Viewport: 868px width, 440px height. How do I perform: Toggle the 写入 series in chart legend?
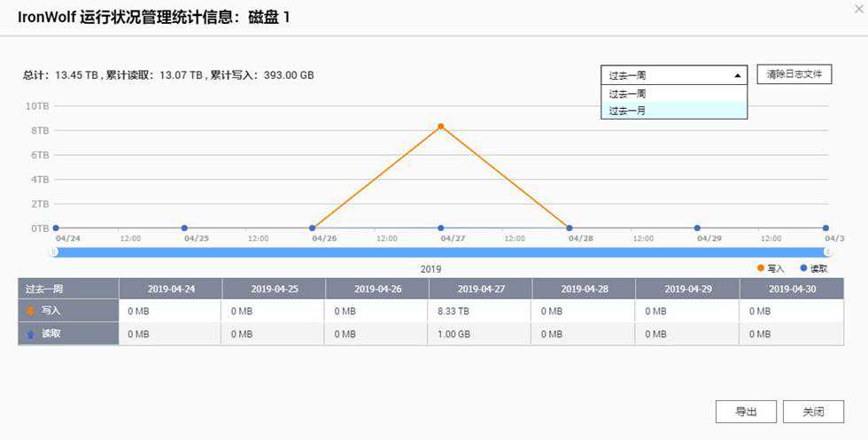pyautogui.click(x=771, y=268)
